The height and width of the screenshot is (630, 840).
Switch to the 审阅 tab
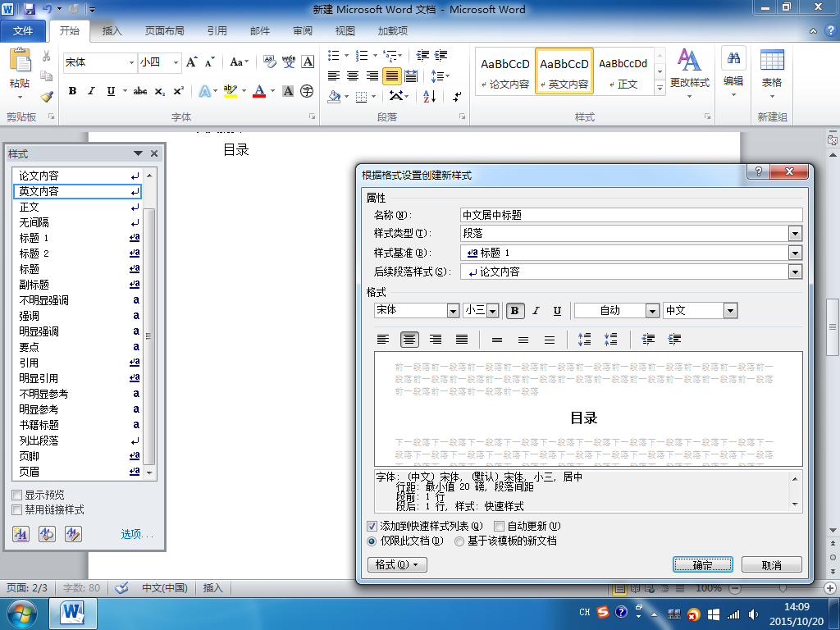[x=303, y=31]
